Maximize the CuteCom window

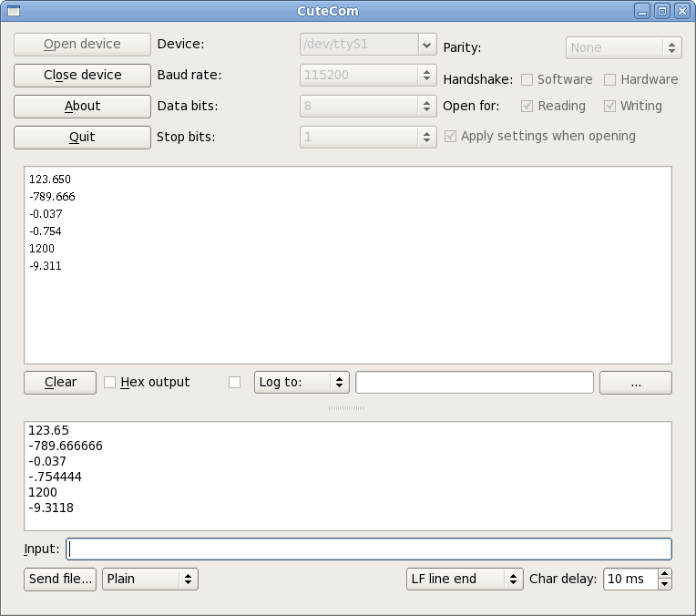[661, 11]
